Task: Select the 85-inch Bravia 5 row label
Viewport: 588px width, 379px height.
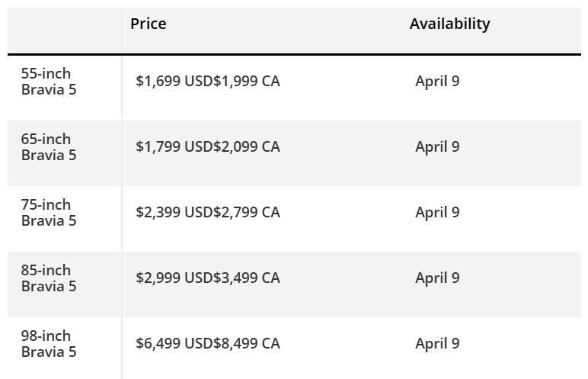Action: click(49, 278)
